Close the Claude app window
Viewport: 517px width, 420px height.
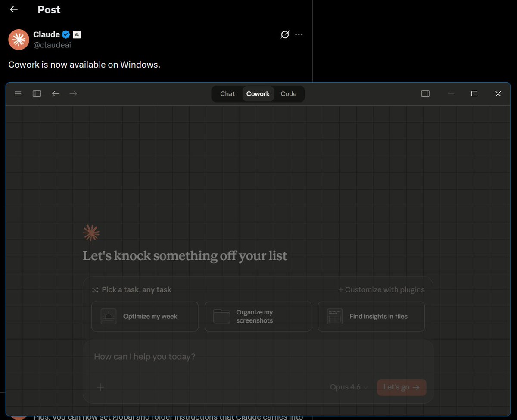tap(498, 94)
